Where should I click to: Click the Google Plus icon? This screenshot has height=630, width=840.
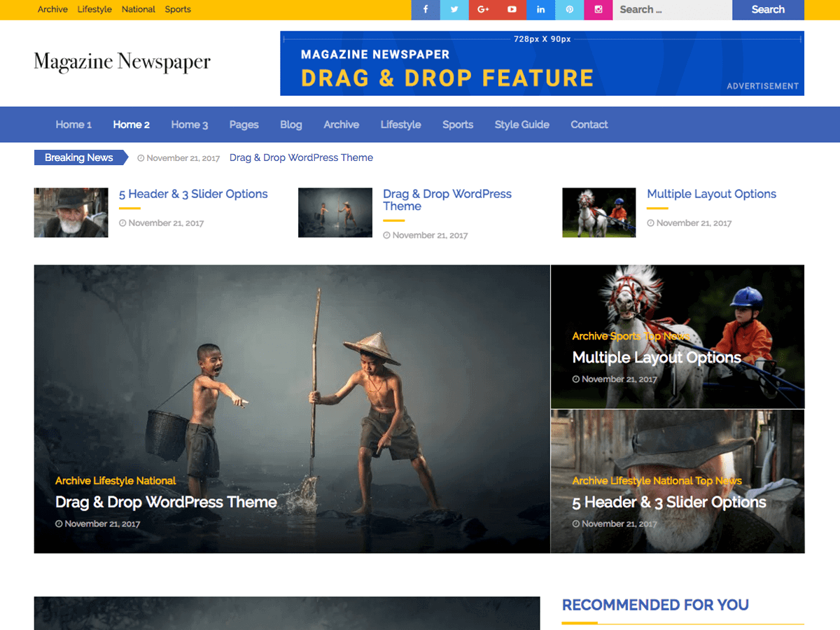[483, 10]
